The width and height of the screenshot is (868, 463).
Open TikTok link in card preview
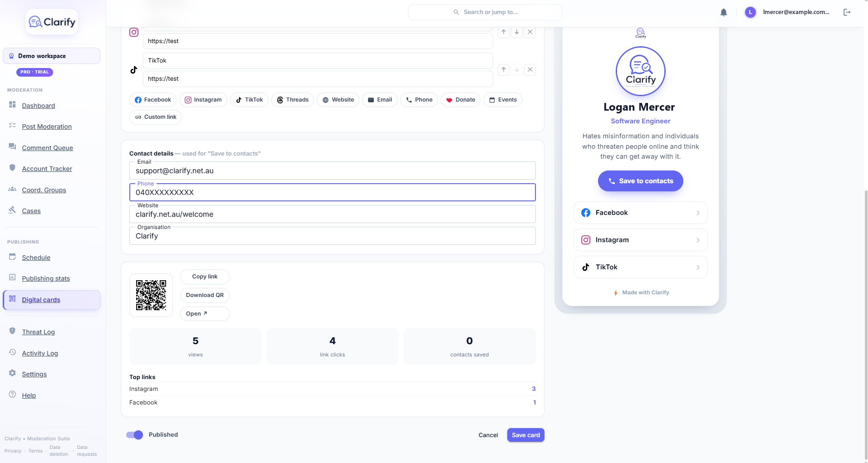tap(641, 267)
